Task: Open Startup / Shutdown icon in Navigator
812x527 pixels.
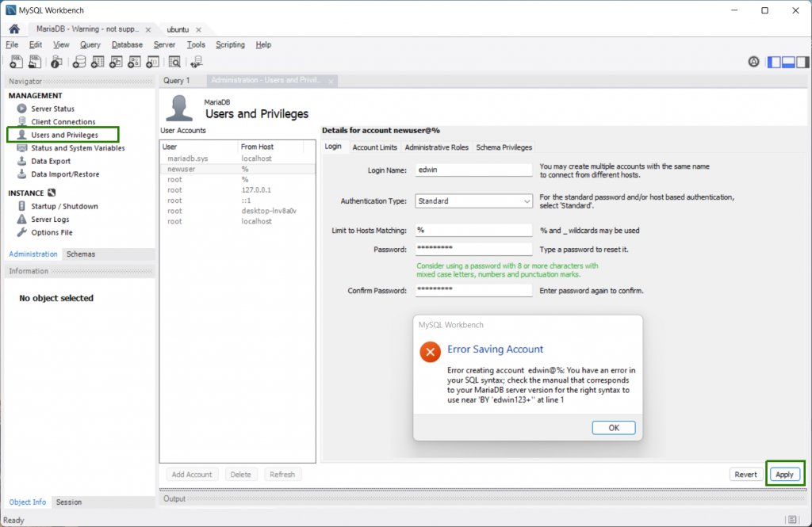Action: click(21, 206)
